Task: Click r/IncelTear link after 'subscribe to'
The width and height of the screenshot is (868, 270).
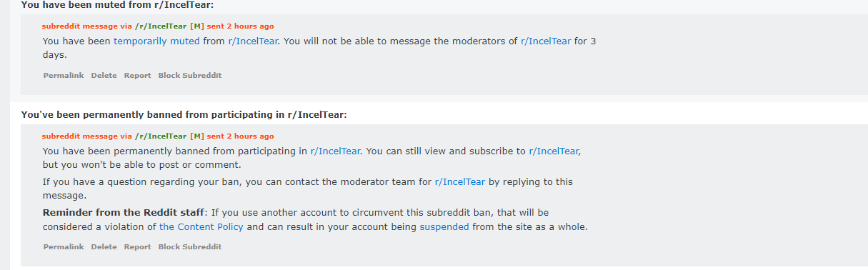Action: click(x=554, y=151)
